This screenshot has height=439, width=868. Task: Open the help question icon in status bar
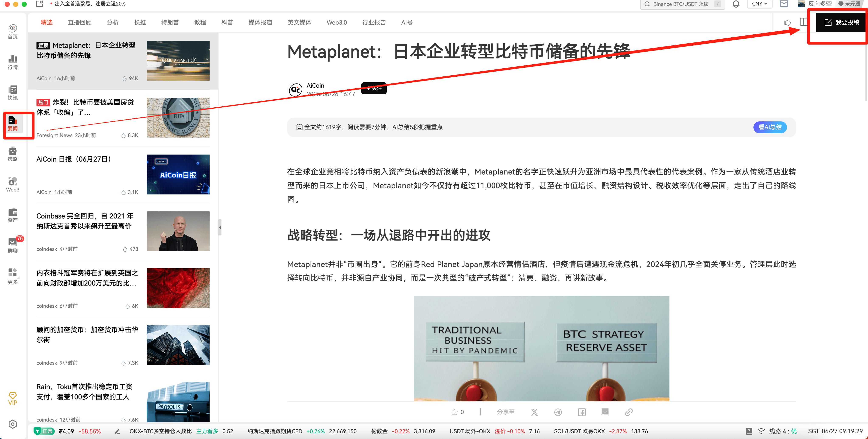coord(749,431)
